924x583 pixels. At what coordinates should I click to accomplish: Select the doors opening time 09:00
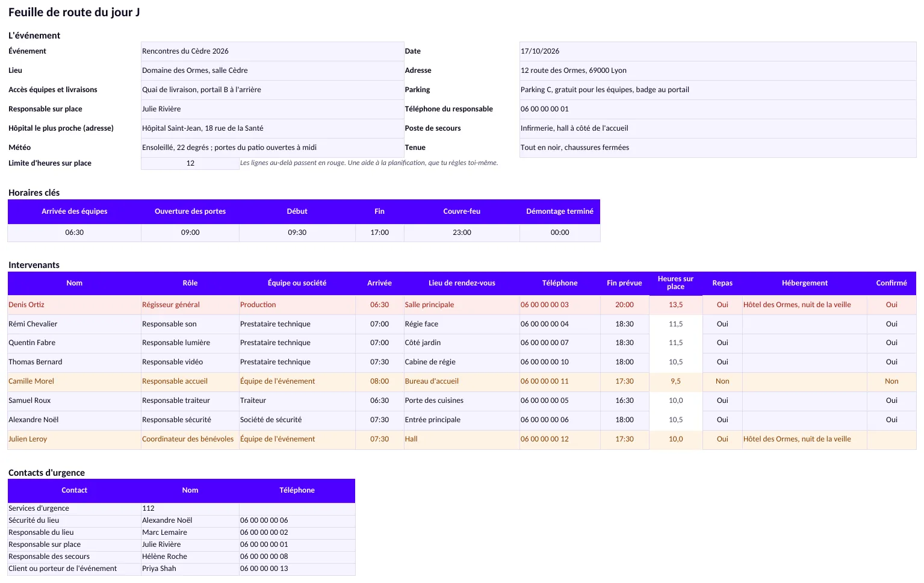[190, 232]
